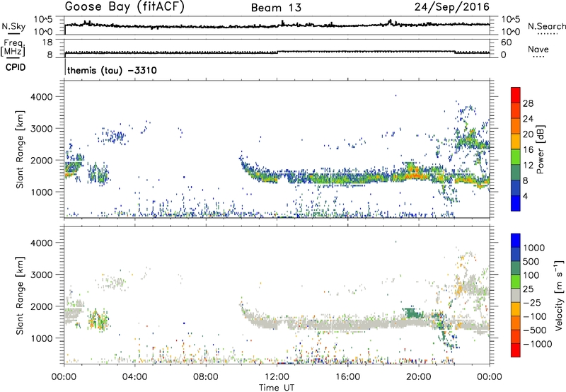Pick the dark green 100–500 Velocity segment
The width and height of the screenshot is (566, 392).
click(516, 267)
